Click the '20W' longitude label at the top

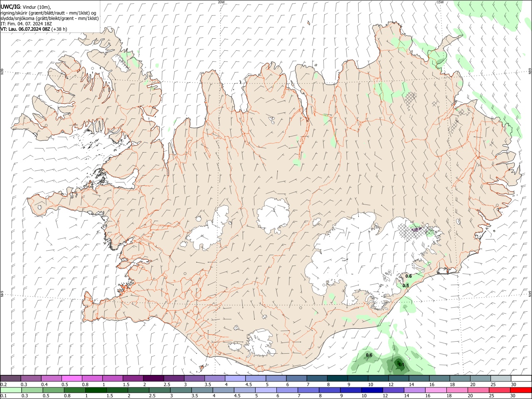click(x=221, y=2)
